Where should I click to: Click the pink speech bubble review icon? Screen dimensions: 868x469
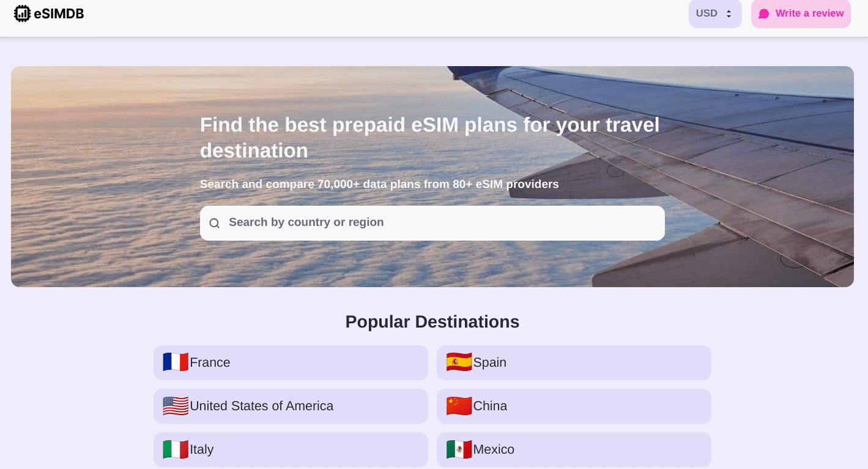pos(763,13)
